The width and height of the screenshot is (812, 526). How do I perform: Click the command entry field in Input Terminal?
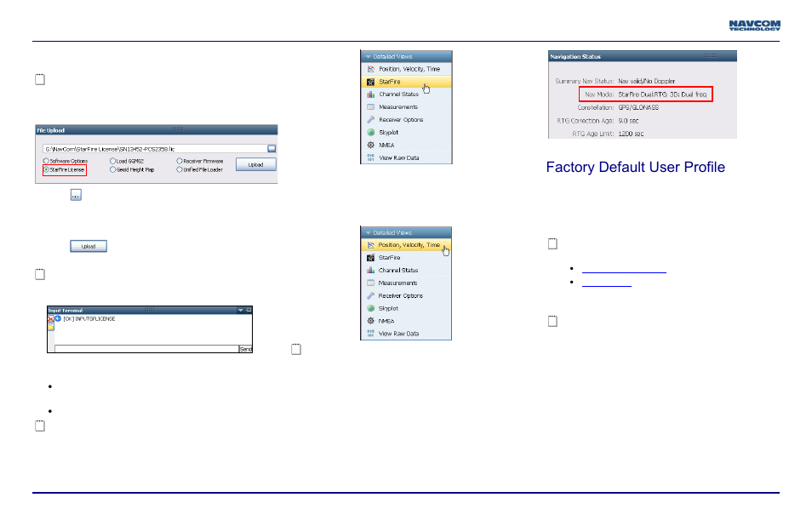click(146, 349)
